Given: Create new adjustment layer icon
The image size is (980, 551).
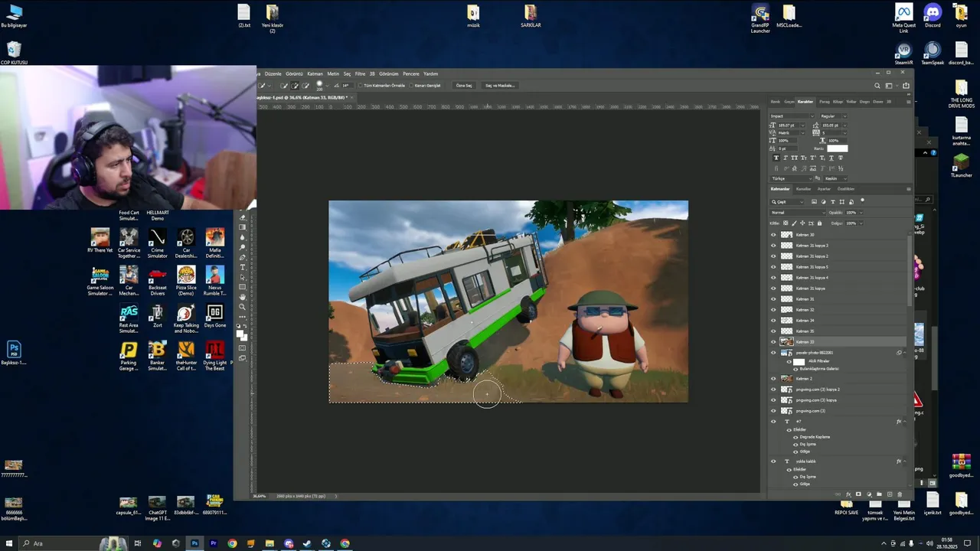Looking at the screenshot, I should 869,494.
